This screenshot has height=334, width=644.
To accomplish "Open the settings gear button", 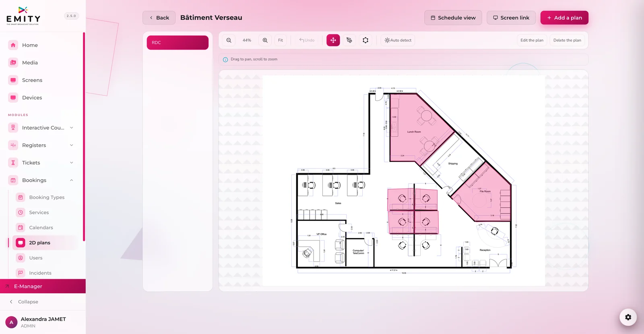I will [628, 317].
